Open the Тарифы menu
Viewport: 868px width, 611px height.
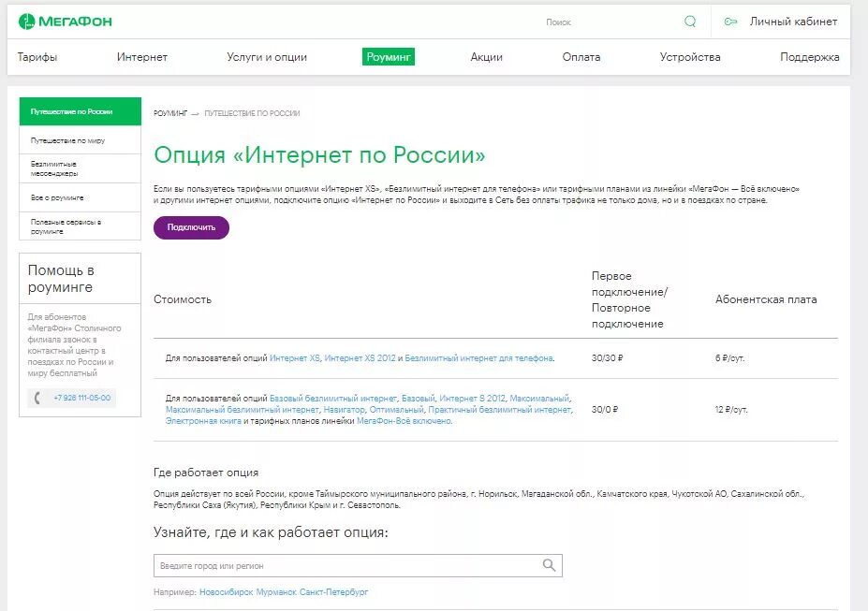pyautogui.click(x=37, y=57)
